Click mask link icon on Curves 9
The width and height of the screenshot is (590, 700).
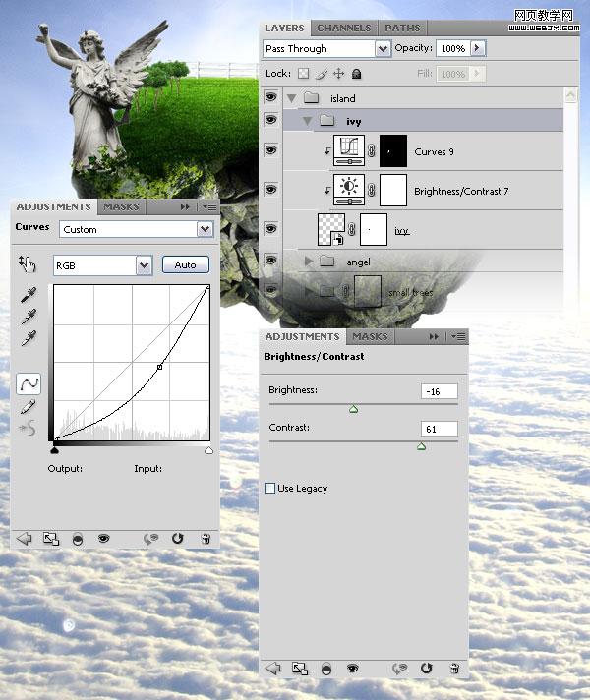[371, 150]
